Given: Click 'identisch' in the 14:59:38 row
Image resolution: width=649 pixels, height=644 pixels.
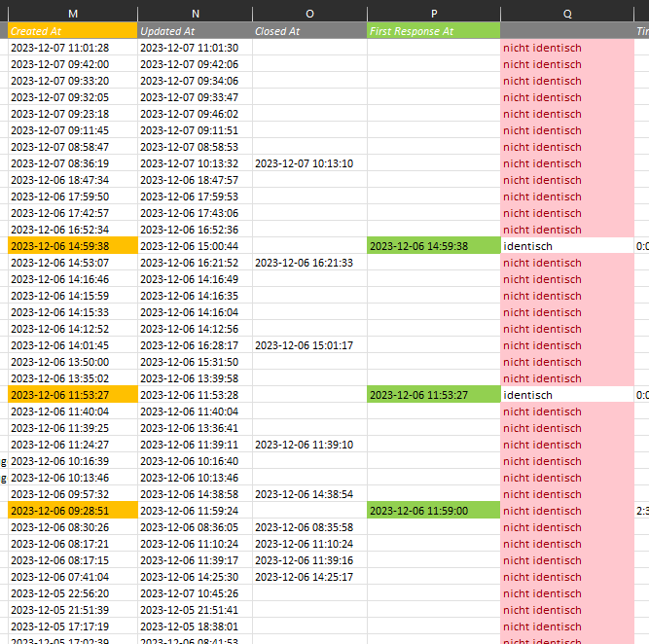Looking at the screenshot, I should [527, 246].
